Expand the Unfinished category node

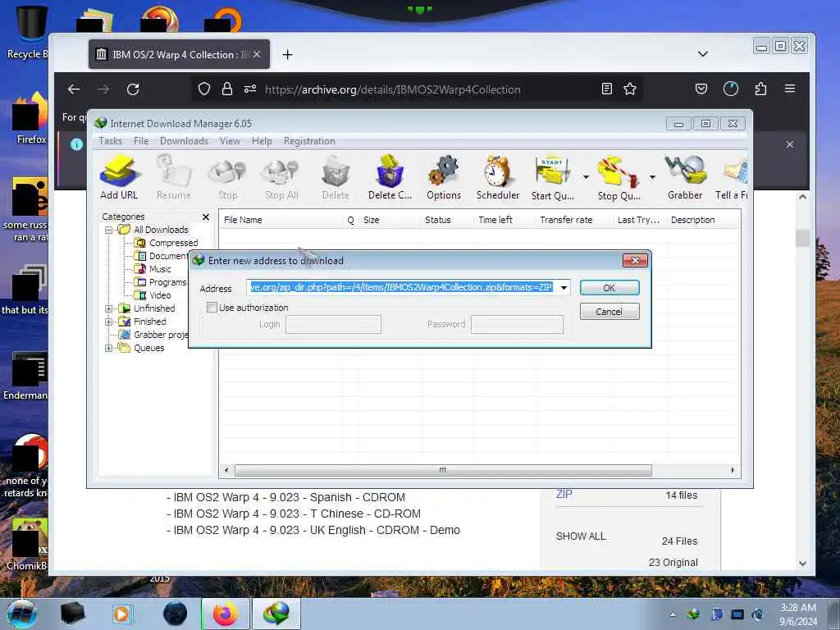(x=109, y=308)
